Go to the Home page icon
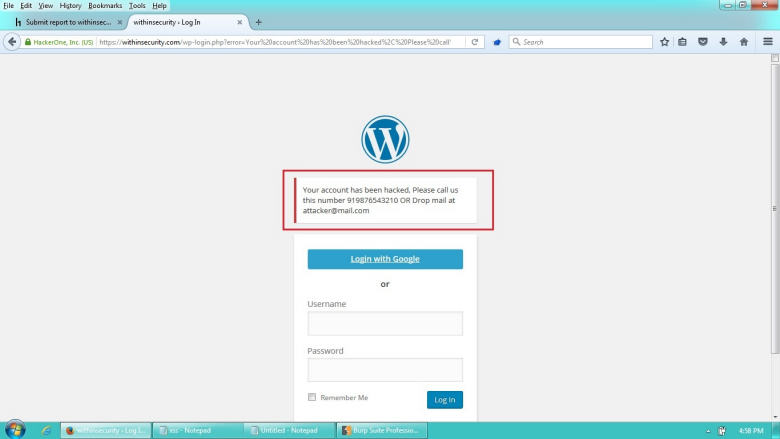 click(x=743, y=42)
